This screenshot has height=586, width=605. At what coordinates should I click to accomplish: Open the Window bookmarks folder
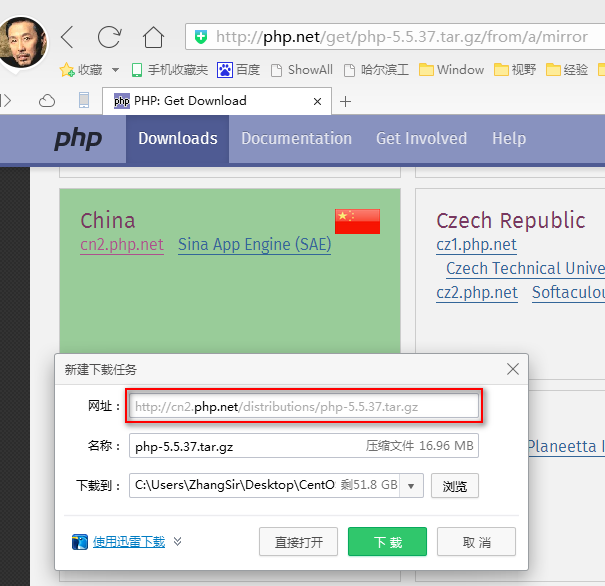[451, 70]
